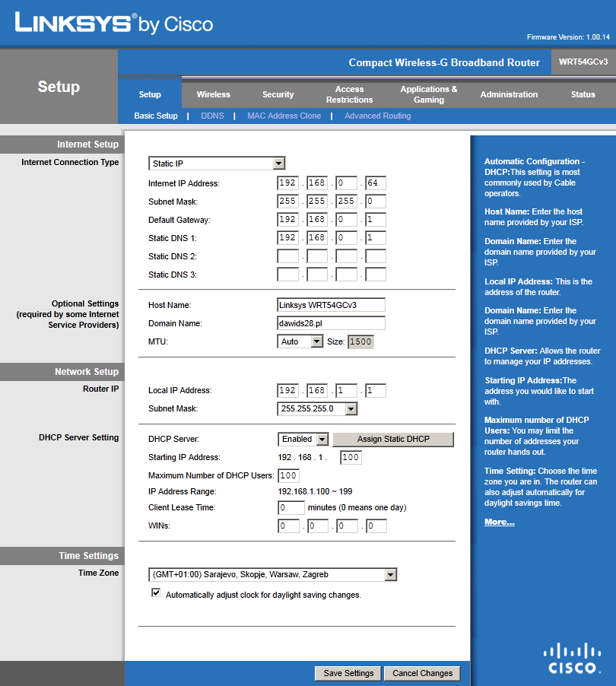The image size is (616, 686).
Task: Click the Domain Name field
Action: click(x=331, y=323)
